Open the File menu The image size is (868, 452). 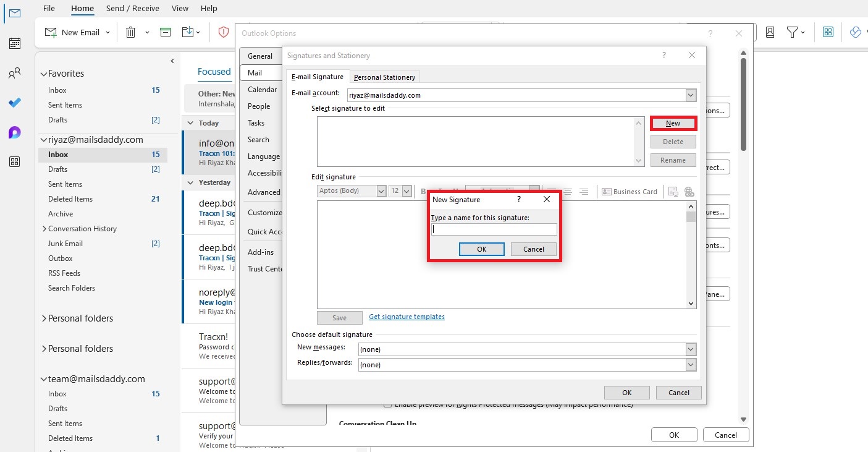click(x=49, y=8)
